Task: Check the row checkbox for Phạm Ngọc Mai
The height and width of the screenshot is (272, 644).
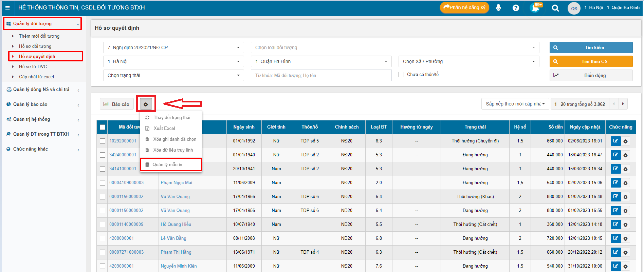Action: [103, 183]
